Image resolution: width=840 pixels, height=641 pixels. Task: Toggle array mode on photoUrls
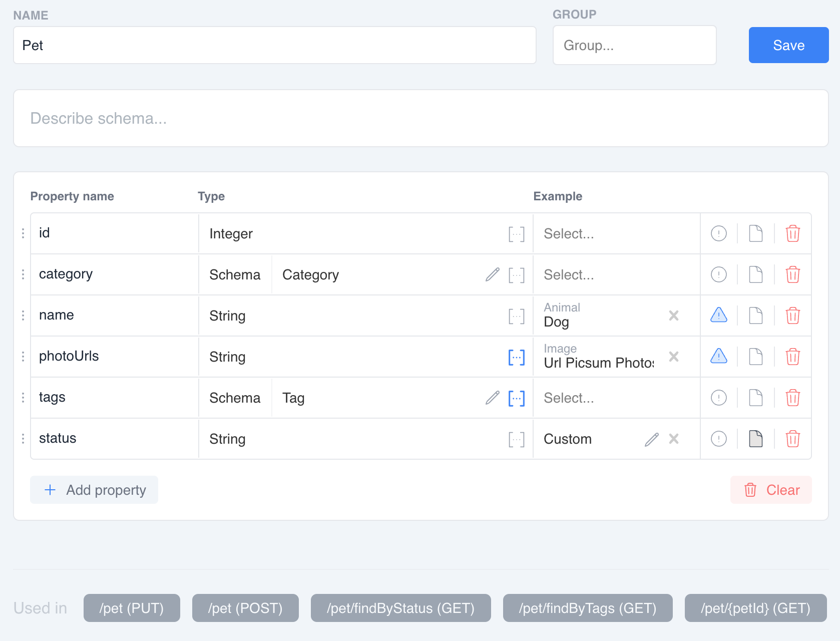point(517,357)
